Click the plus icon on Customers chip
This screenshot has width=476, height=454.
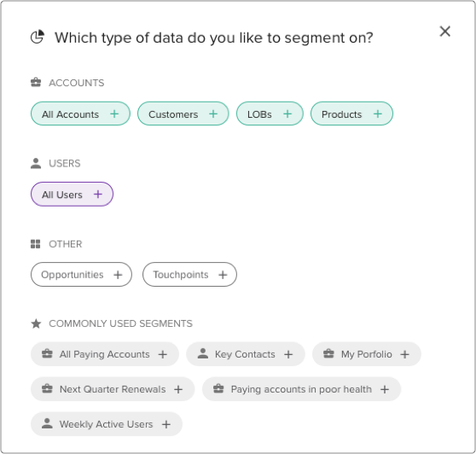click(213, 113)
